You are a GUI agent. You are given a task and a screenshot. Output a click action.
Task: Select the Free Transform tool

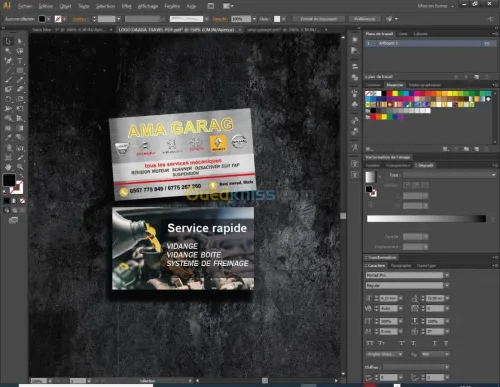click(20, 109)
